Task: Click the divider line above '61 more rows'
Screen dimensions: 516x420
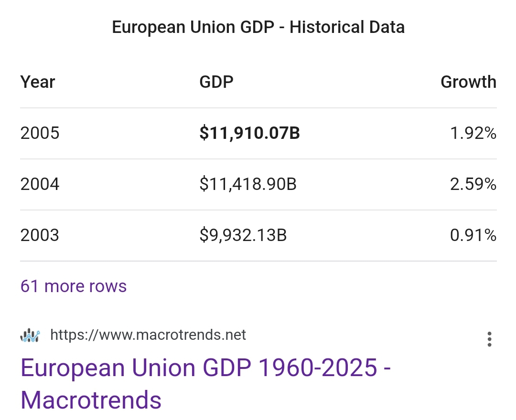Action: pyautogui.click(x=258, y=261)
